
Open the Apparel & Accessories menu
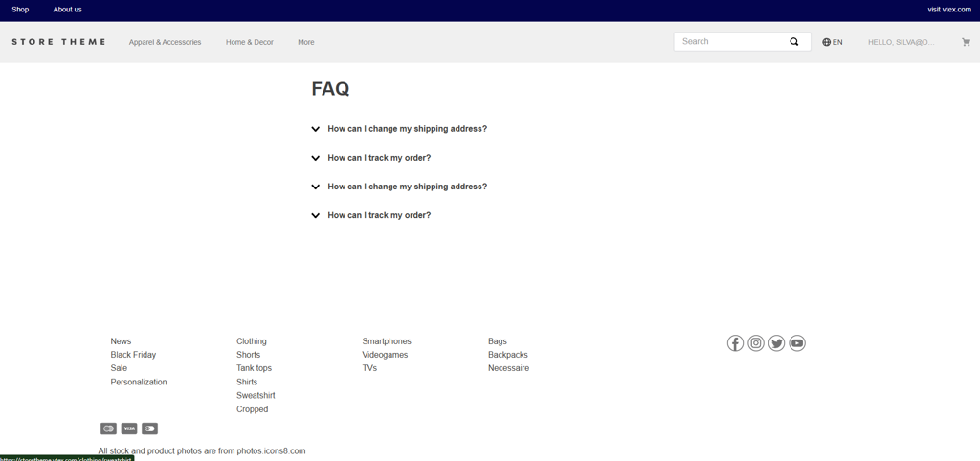[165, 42]
